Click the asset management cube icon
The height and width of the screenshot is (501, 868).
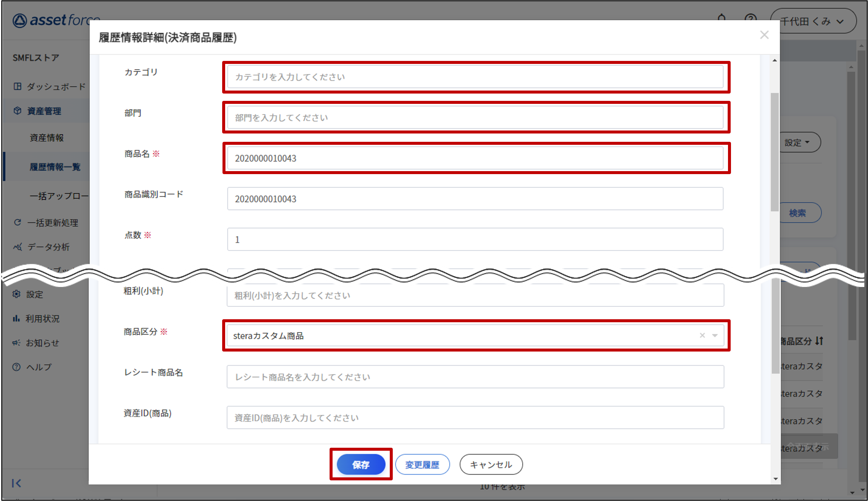click(18, 111)
